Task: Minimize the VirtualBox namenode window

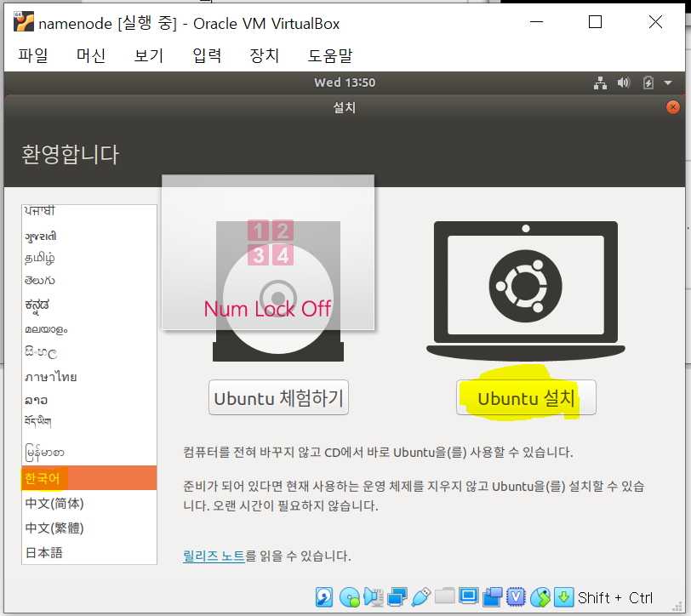Action: (x=536, y=21)
